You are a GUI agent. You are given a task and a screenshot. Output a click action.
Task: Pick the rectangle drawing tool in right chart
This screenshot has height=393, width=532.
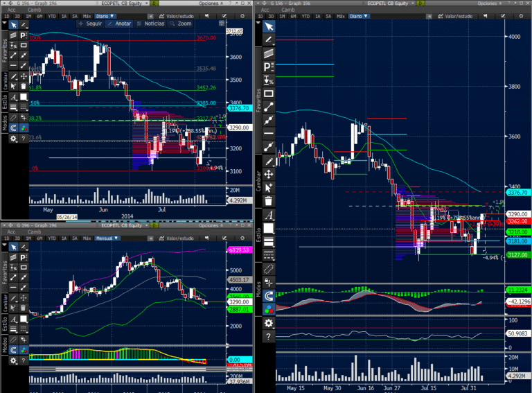point(269,93)
